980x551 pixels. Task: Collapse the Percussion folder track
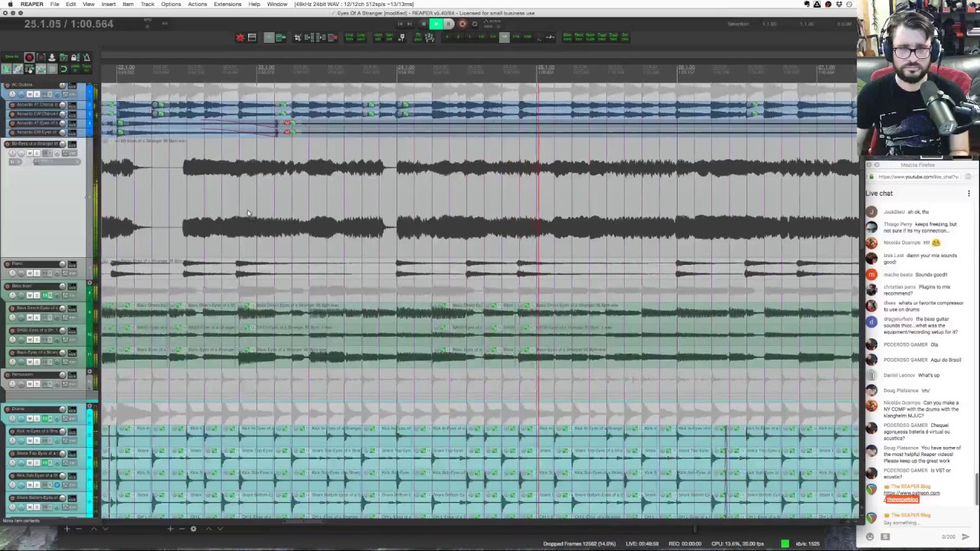pyautogui.click(x=90, y=372)
